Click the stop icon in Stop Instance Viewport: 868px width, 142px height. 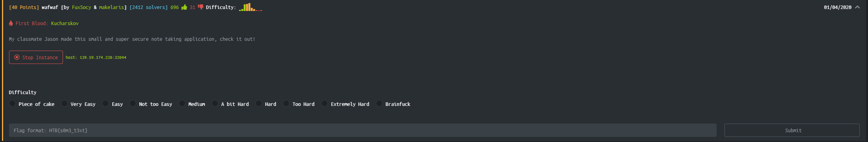[17, 57]
